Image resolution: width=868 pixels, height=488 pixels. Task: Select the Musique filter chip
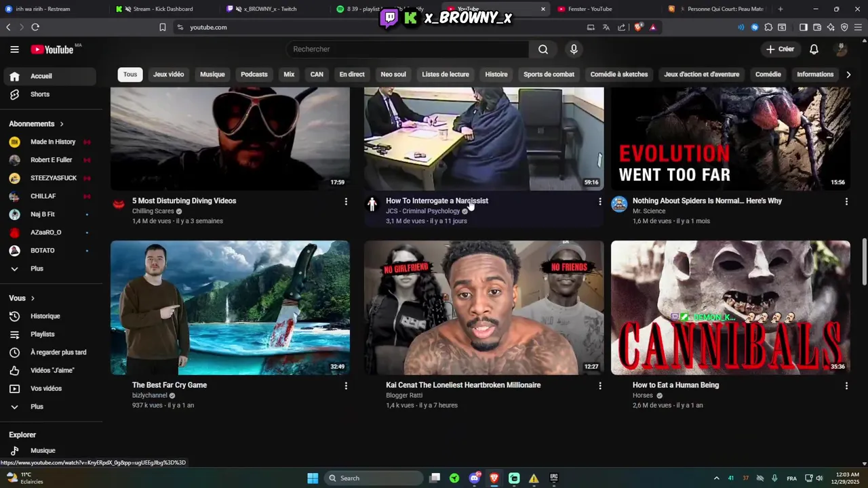212,75
